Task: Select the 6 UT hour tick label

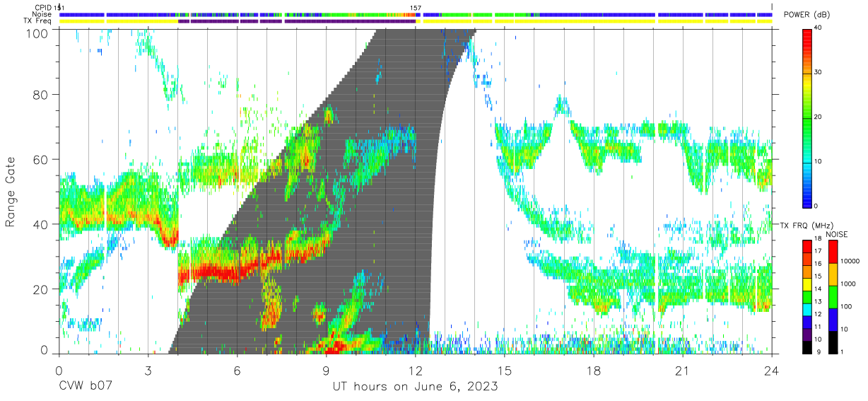Action: (237, 370)
